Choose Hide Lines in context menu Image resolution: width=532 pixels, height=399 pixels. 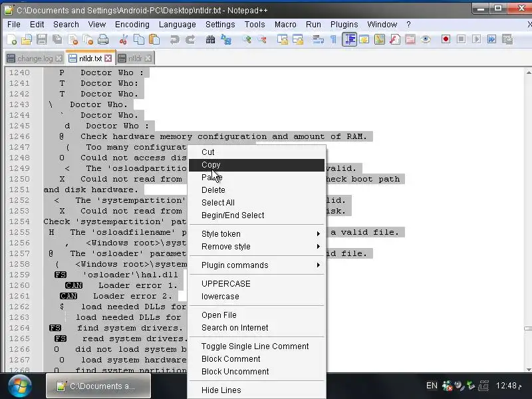click(x=257, y=390)
